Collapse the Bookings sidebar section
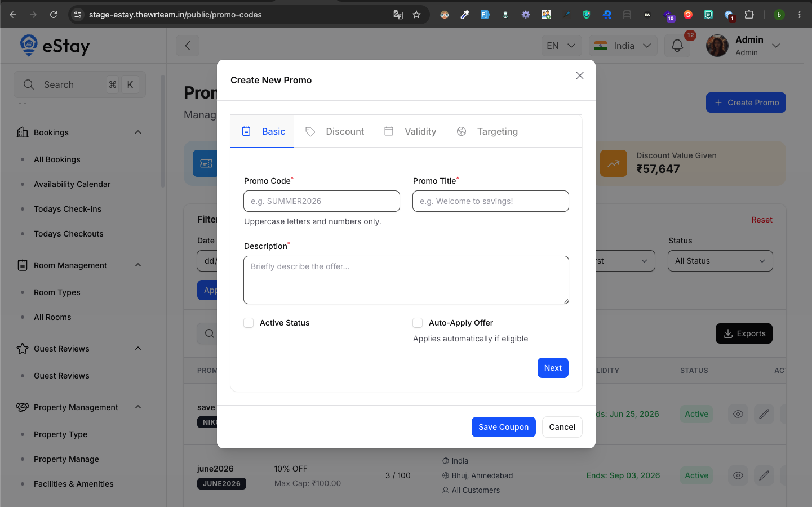This screenshot has width=812, height=507. (138, 132)
